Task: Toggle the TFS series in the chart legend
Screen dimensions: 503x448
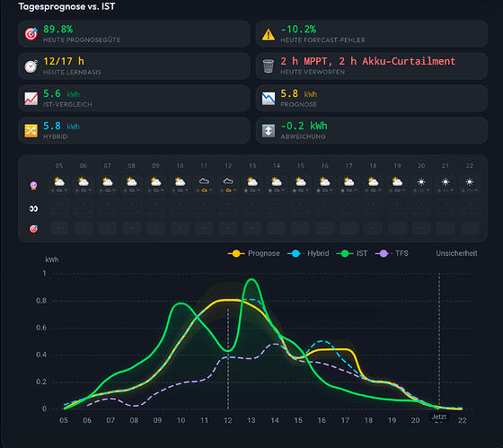Action: (x=392, y=253)
